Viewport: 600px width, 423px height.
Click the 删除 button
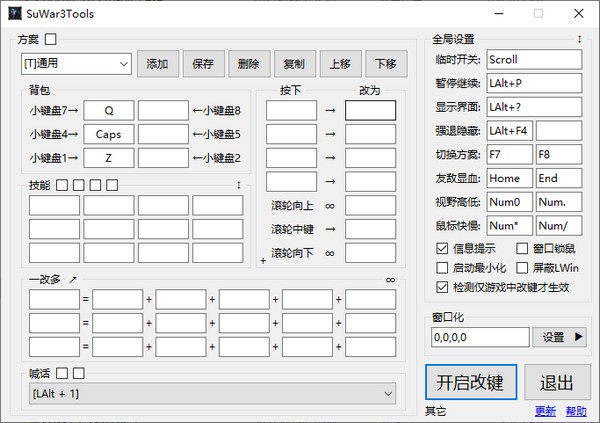coord(249,64)
